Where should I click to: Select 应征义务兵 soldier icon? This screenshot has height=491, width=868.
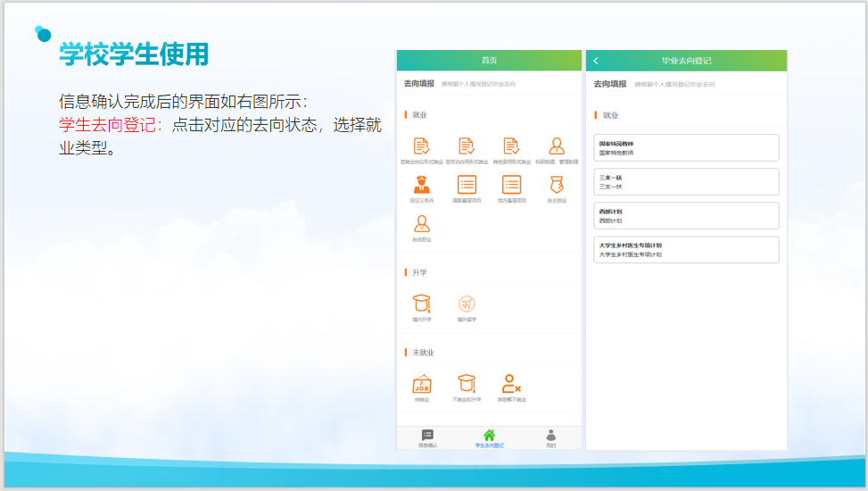[x=422, y=185]
